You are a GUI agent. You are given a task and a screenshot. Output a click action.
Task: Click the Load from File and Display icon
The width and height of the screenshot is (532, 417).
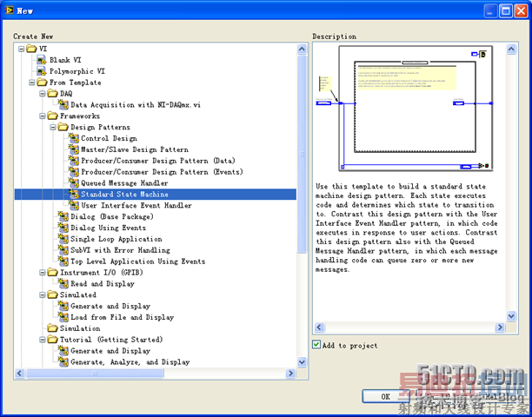63,317
